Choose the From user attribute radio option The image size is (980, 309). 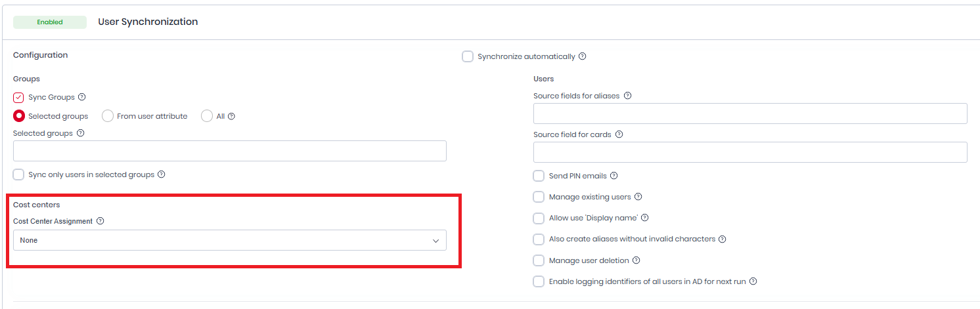(108, 116)
